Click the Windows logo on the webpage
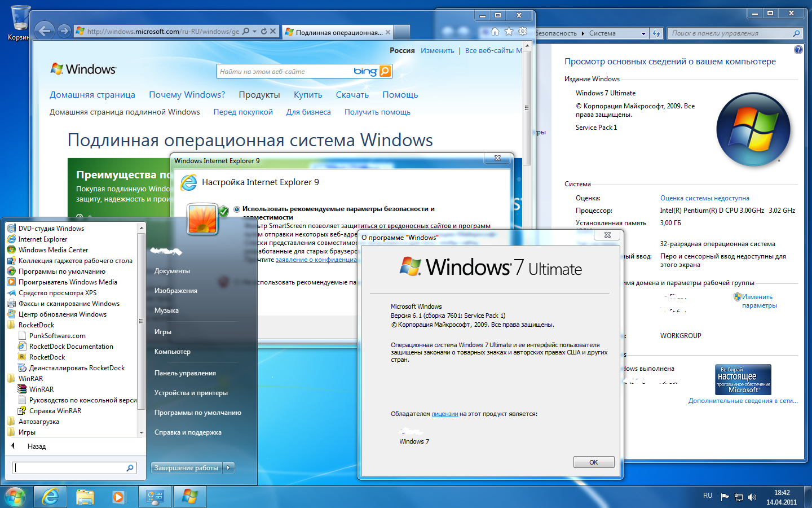 83,69
